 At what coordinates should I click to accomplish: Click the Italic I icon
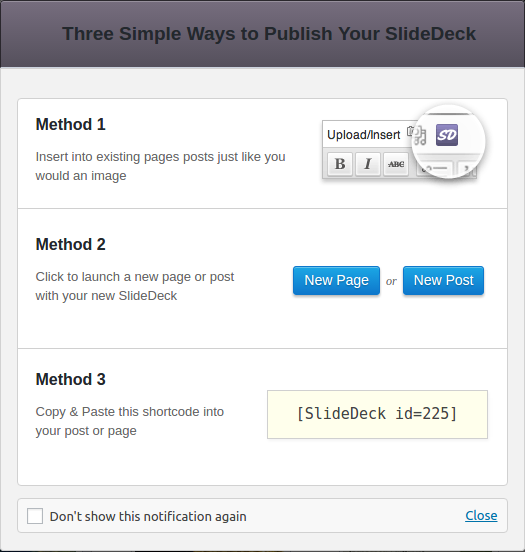pyautogui.click(x=368, y=164)
